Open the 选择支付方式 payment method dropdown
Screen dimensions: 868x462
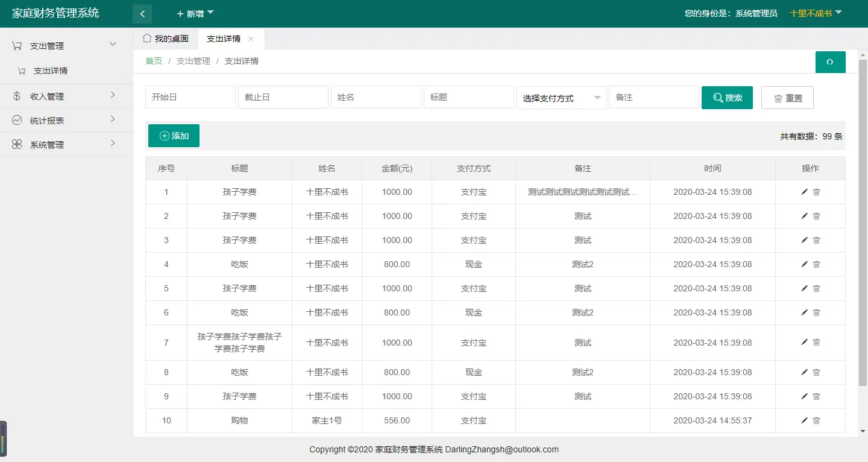click(561, 97)
